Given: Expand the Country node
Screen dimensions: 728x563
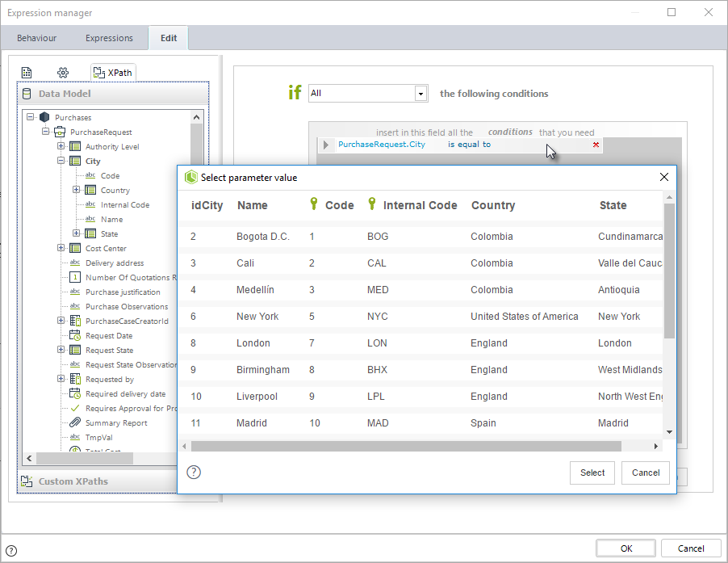Looking at the screenshot, I should [x=76, y=190].
